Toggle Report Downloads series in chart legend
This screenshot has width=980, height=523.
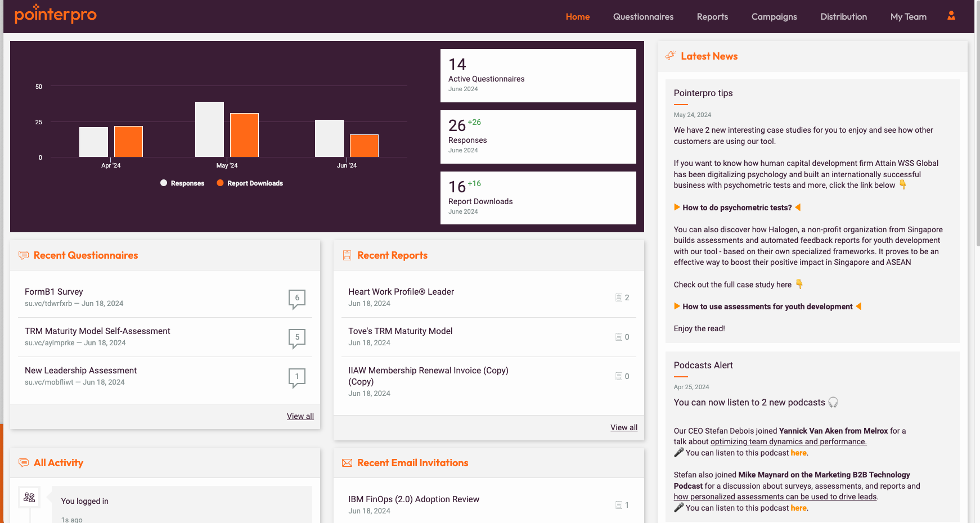point(250,183)
